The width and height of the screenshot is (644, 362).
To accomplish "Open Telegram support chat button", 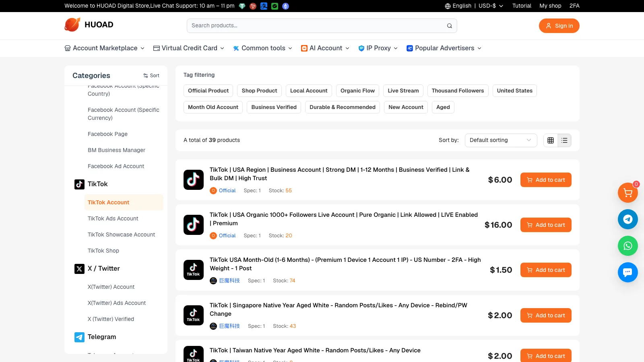I will [x=627, y=219].
